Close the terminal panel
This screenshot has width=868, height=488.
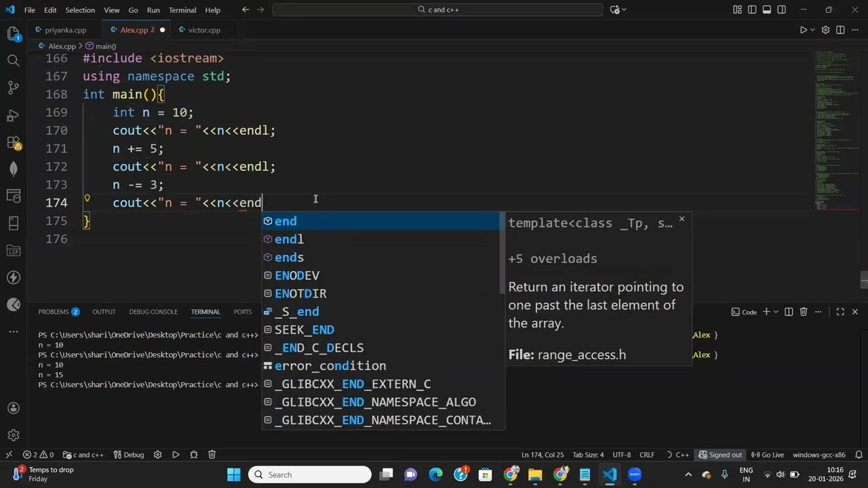(854, 312)
